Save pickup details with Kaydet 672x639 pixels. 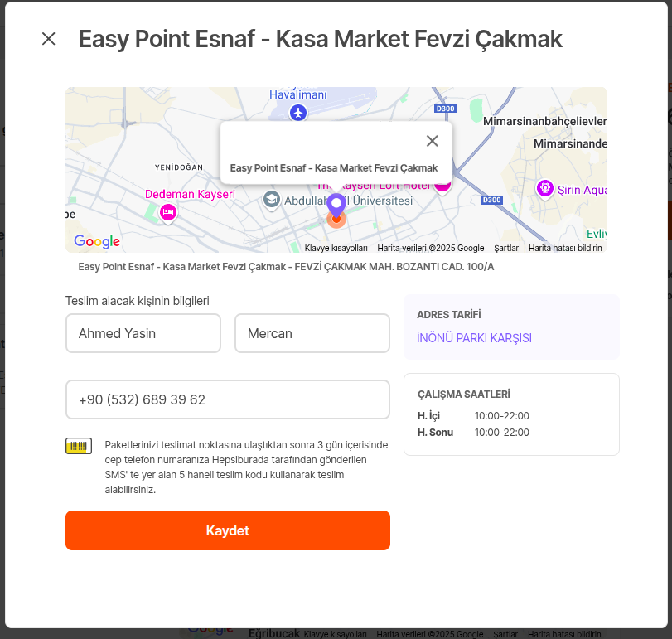tap(228, 530)
